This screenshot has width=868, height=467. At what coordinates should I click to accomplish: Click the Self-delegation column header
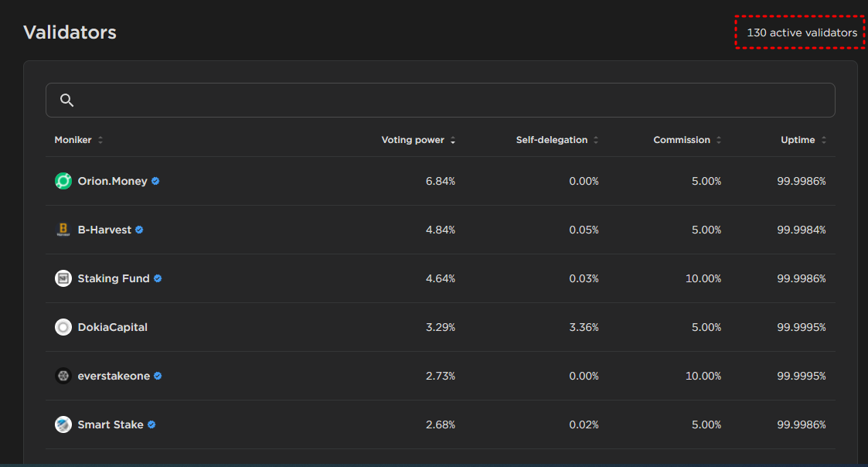pyautogui.click(x=552, y=140)
